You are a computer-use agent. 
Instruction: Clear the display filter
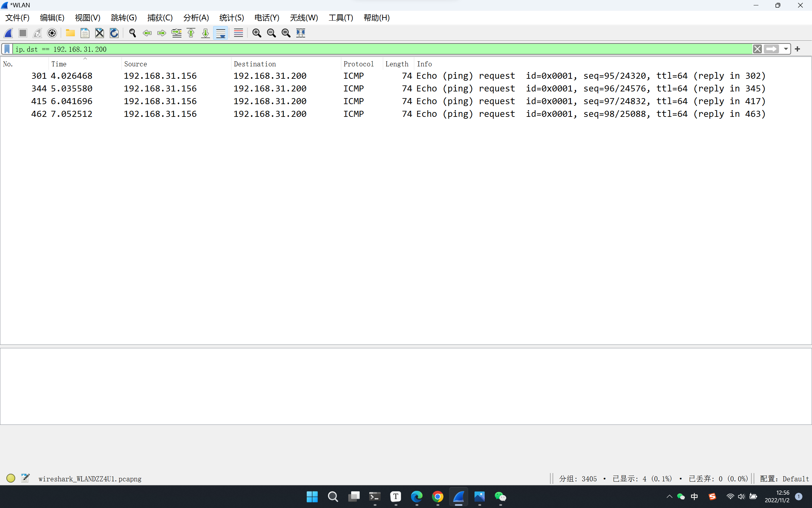click(757, 49)
